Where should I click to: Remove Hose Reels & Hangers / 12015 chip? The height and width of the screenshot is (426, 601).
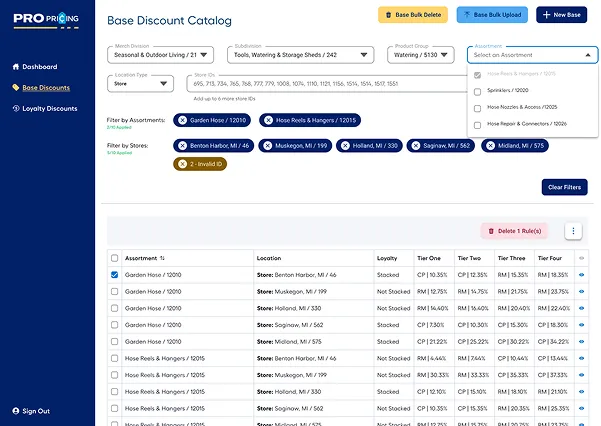click(268, 120)
